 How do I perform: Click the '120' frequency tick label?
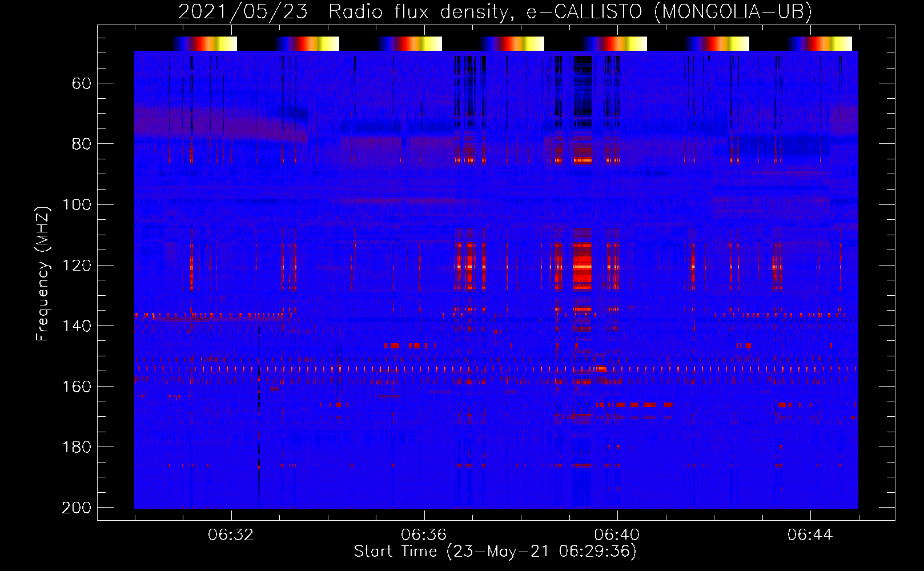pos(77,265)
